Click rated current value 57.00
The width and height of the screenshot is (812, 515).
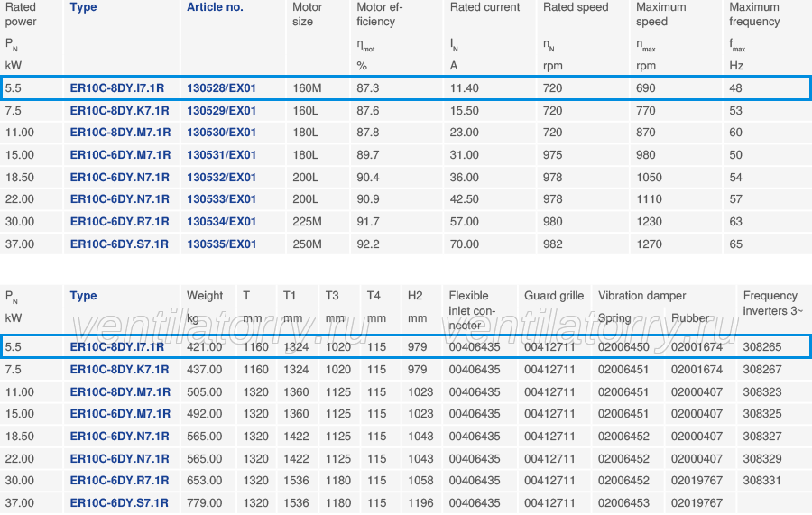pyautogui.click(x=464, y=222)
